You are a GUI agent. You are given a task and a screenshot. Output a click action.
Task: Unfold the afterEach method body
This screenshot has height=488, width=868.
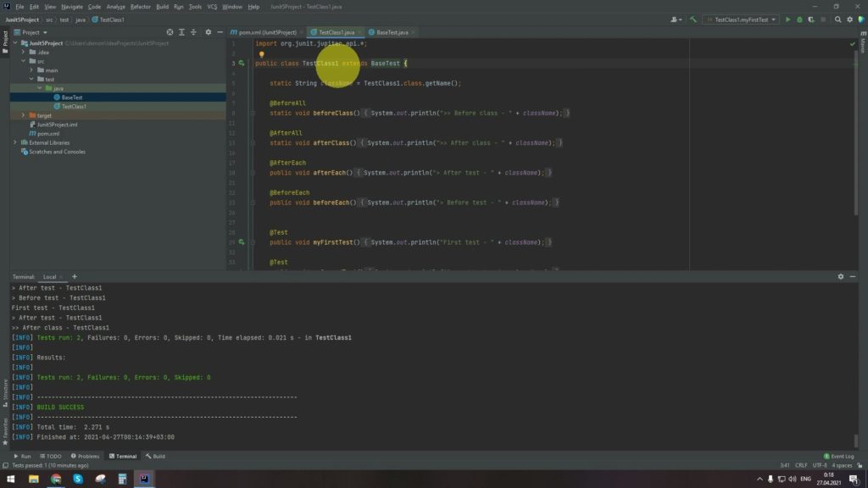click(x=253, y=173)
